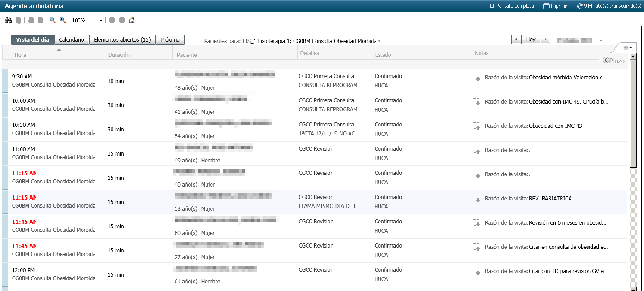Expand the Pacientes para resource dropdown
Image resolution: width=644 pixels, height=291 pixels.
(380, 41)
